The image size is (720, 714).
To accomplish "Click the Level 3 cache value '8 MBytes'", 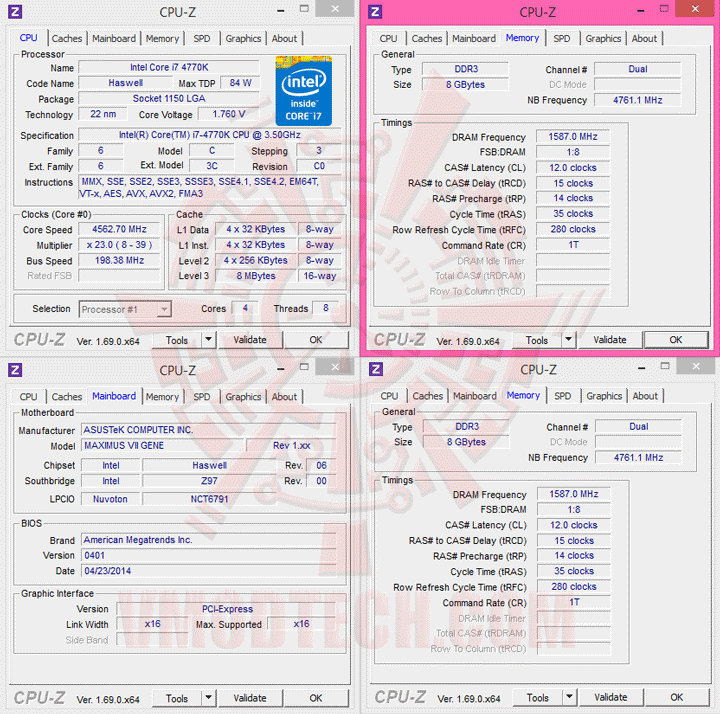I will click(x=256, y=275).
